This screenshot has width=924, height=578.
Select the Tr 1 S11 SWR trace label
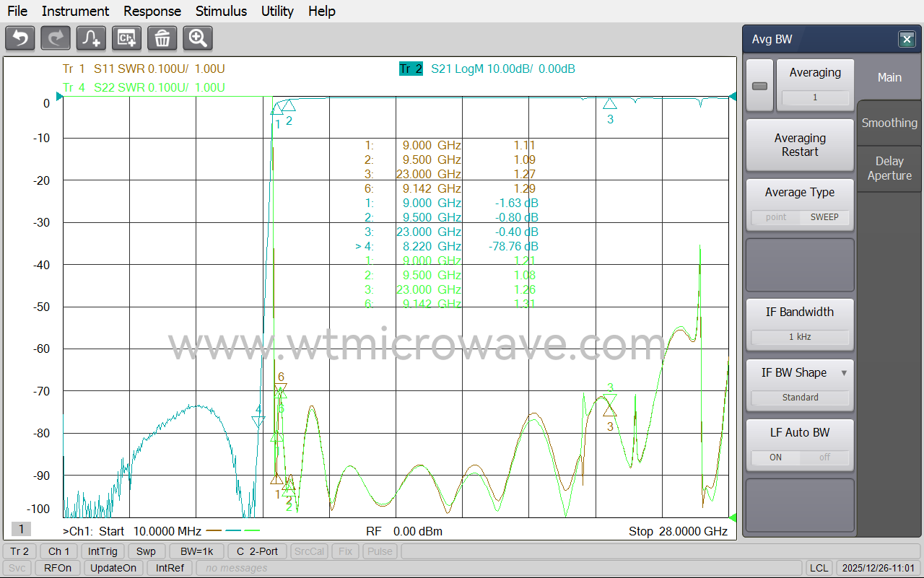coord(144,69)
